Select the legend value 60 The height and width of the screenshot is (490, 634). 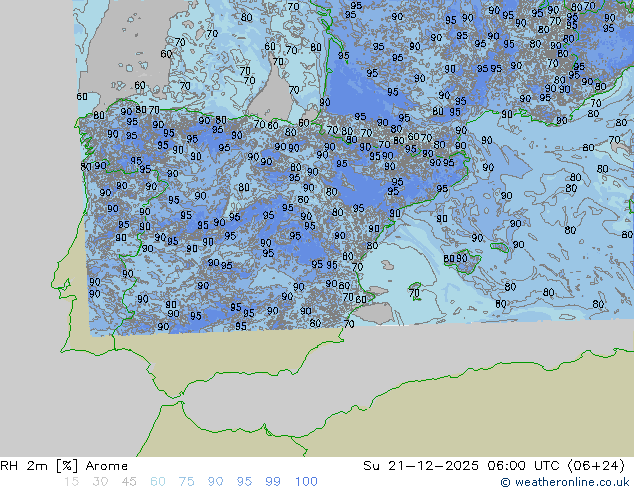tap(158, 482)
